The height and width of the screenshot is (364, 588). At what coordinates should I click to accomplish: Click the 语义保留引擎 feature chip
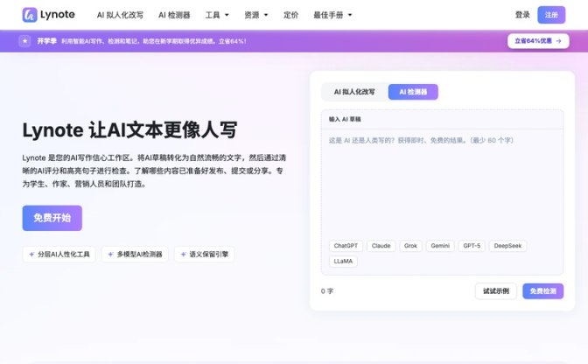point(205,254)
